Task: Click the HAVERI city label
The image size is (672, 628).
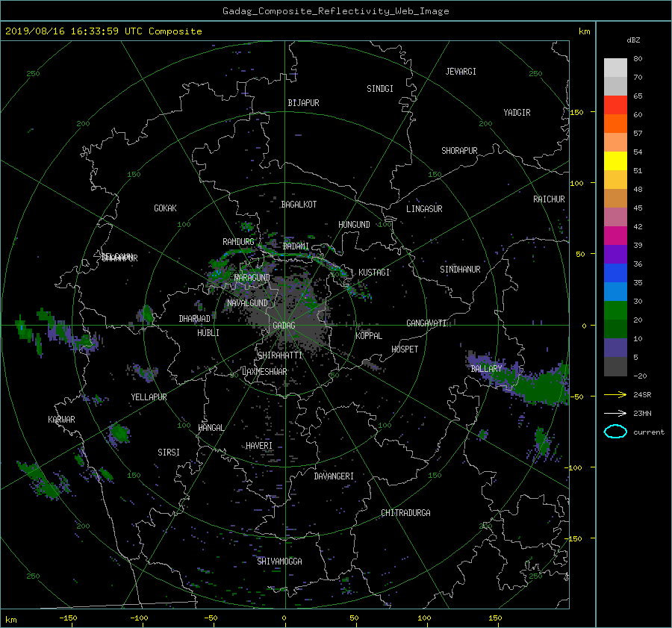Action: [259, 446]
